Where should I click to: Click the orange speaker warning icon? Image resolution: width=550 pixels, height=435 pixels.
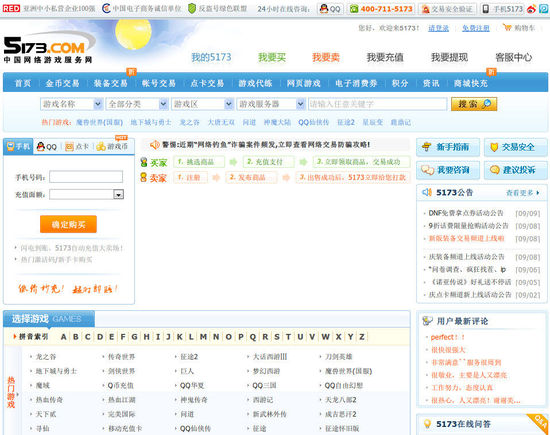click(155, 145)
